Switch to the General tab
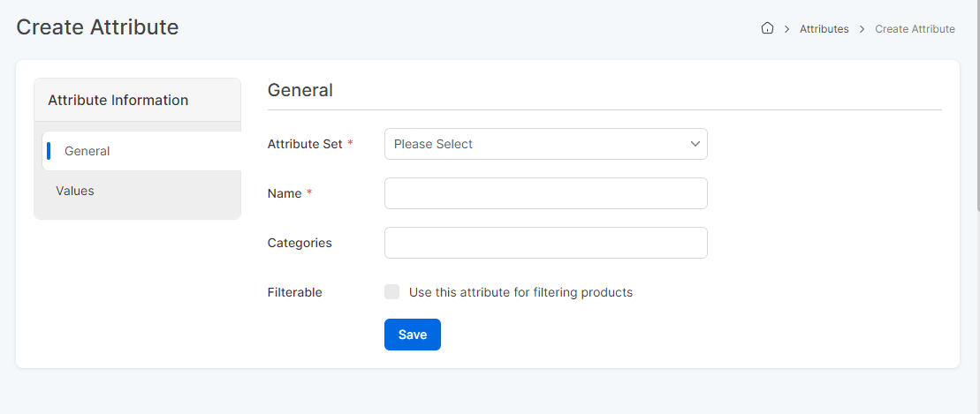Image resolution: width=980 pixels, height=414 pixels. (x=87, y=151)
